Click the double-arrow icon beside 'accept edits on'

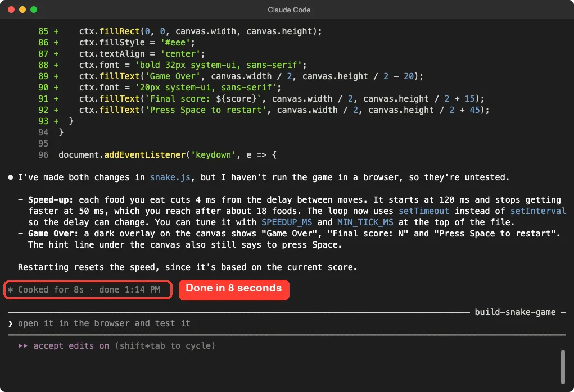(x=22, y=345)
